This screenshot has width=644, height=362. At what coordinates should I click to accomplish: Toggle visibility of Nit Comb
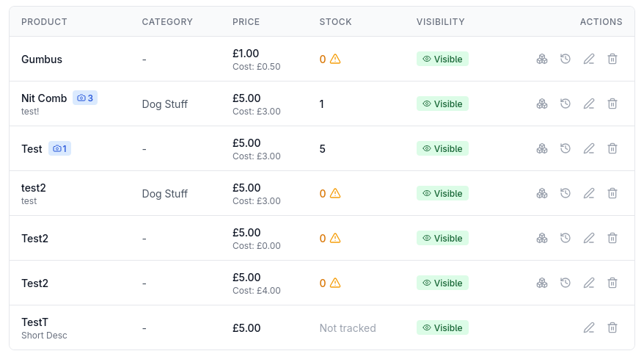(x=442, y=104)
